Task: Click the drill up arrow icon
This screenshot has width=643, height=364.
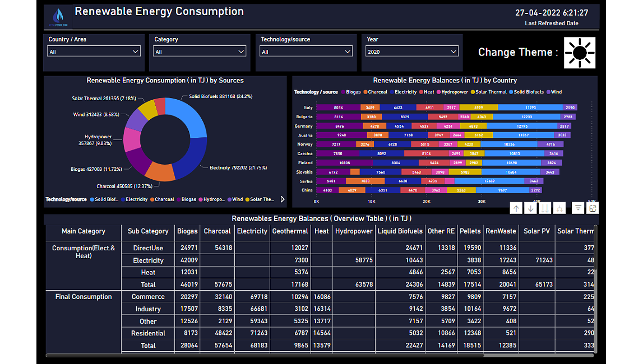Action: [516, 208]
